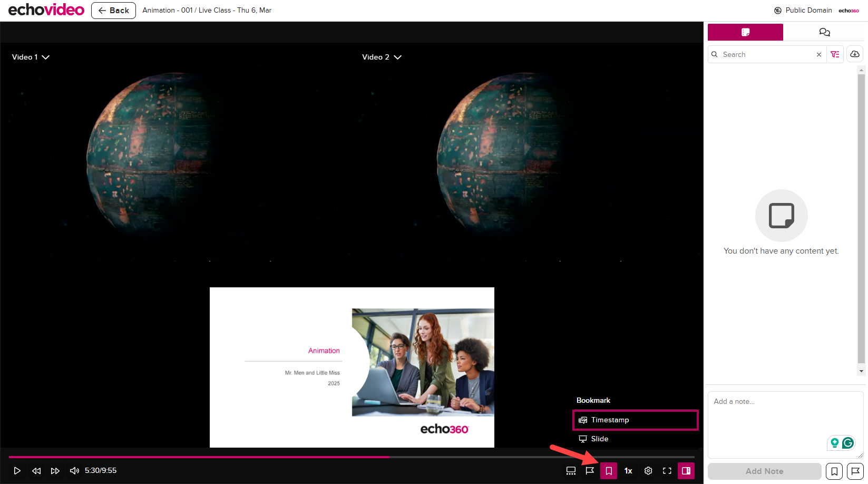Select Timestamp in the Bookmark menu
This screenshot has height=484, width=868.
point(636,420)
